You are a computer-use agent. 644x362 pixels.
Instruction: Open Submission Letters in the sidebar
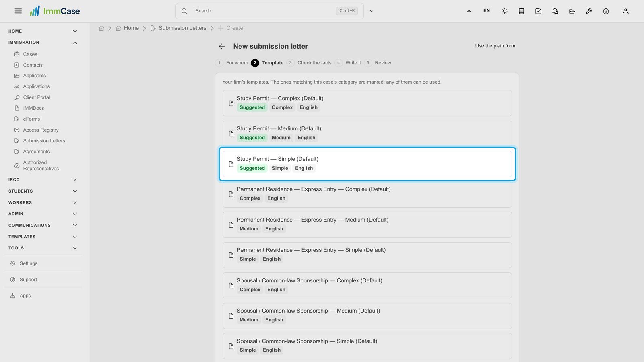[44, 141]
